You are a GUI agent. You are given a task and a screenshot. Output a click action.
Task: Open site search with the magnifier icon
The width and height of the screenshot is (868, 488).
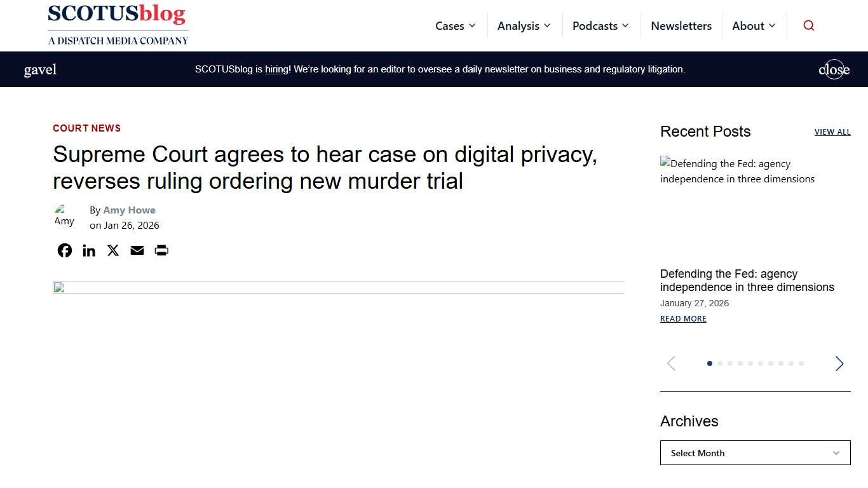point(808,25)
